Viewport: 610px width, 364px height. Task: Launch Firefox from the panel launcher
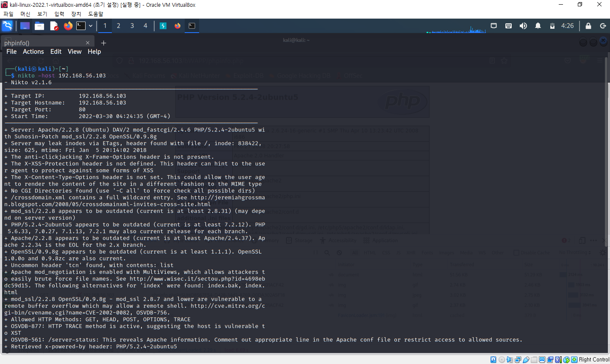click(68, 26)
